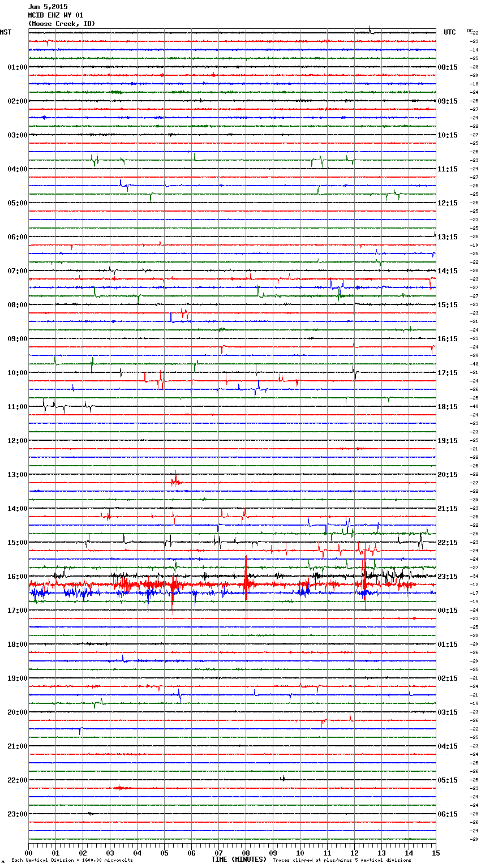Select the 06:15 UTC time label
The height and width of the screenshot is (868, 481).
coord(448,814)
